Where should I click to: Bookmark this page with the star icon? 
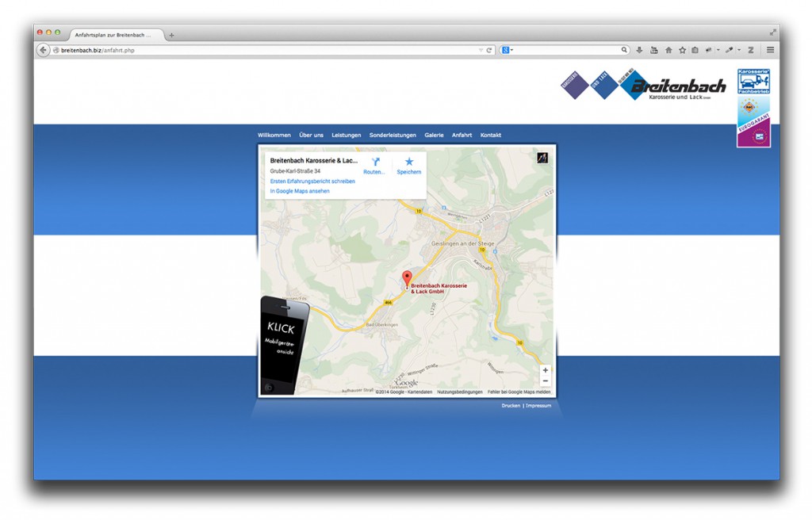(x=681, y=50)
